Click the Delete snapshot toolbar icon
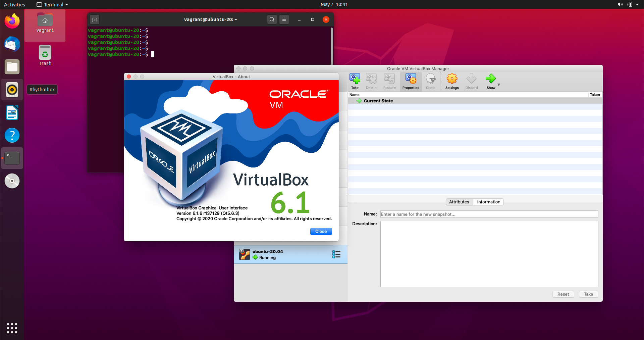Viewport: 644px width, 340px height. coord(371,82)
